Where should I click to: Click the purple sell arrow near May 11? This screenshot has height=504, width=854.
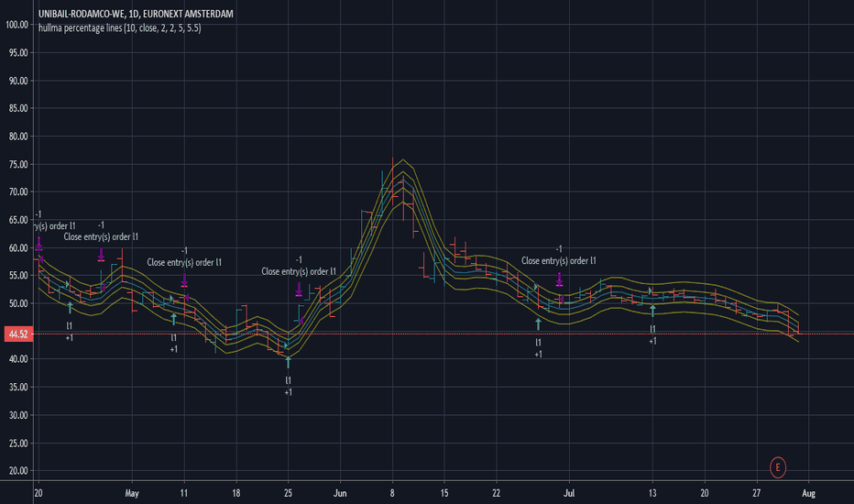184,280
